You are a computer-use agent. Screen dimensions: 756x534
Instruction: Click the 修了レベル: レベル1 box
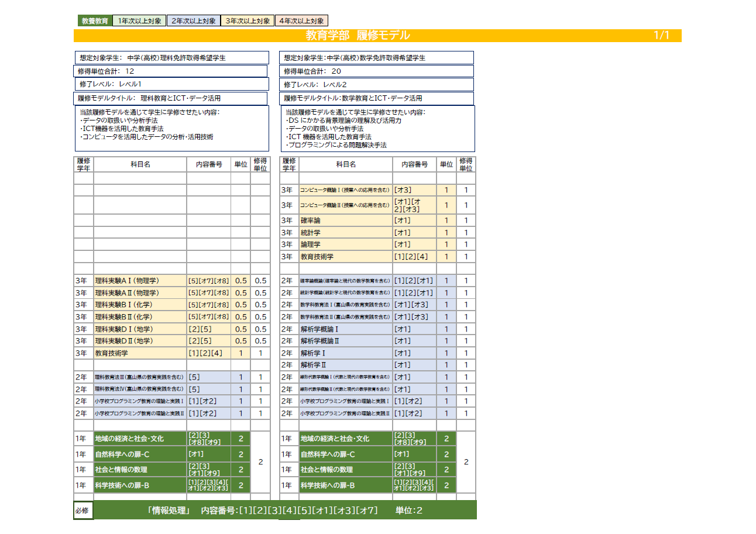[171, 85]
